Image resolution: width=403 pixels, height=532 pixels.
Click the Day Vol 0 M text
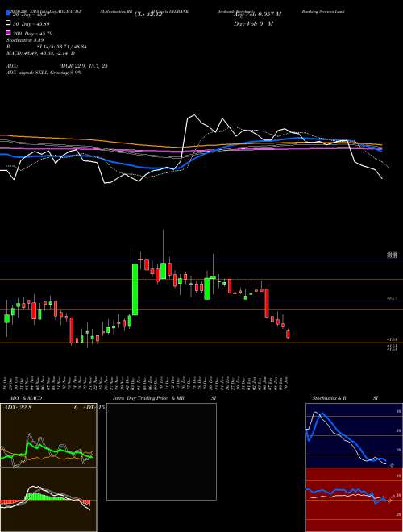pyautogui.click(x=253, y=23)
